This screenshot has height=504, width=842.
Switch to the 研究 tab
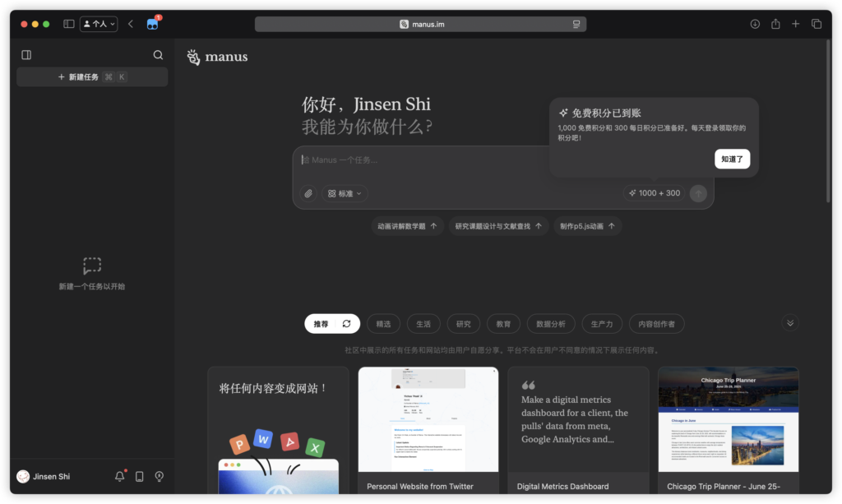[x=464, y=324]
